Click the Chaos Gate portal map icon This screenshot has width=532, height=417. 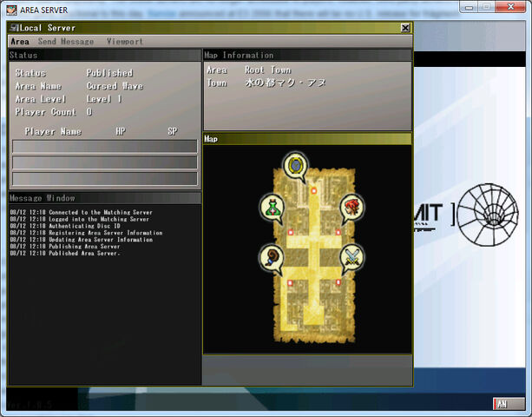click(x=295, y=167)
